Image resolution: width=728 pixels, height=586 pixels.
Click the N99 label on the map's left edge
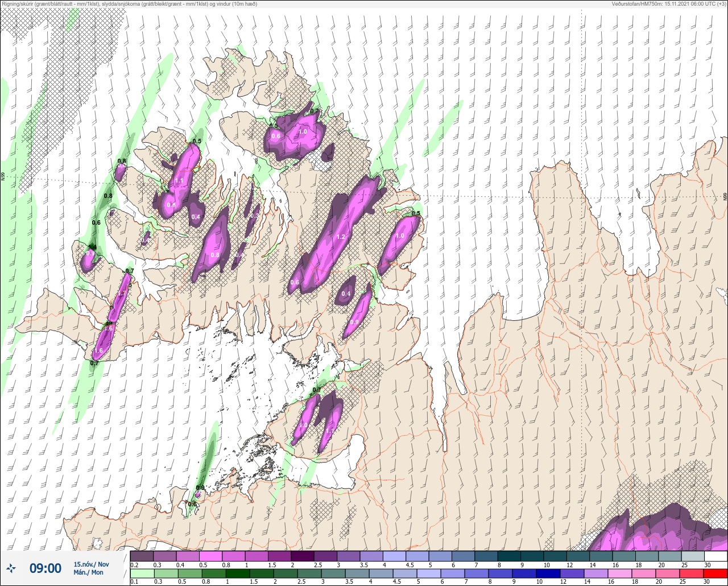click(x=3, y=177)
